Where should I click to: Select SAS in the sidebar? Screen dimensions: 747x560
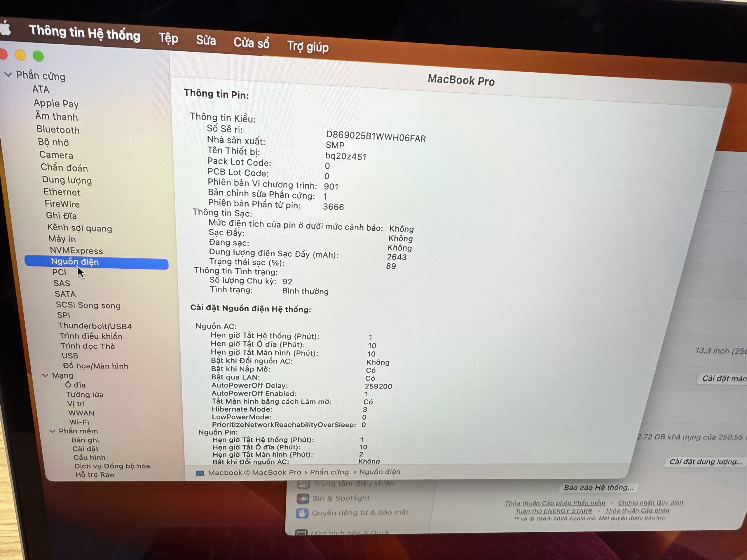[62, 283]
